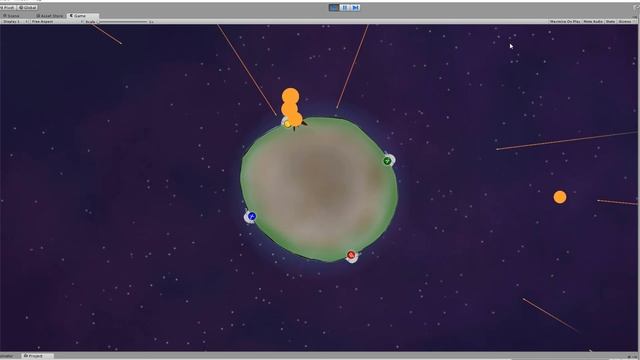Toggle Mute Audio
Viewport: 640px width, 360px height.
593,21
